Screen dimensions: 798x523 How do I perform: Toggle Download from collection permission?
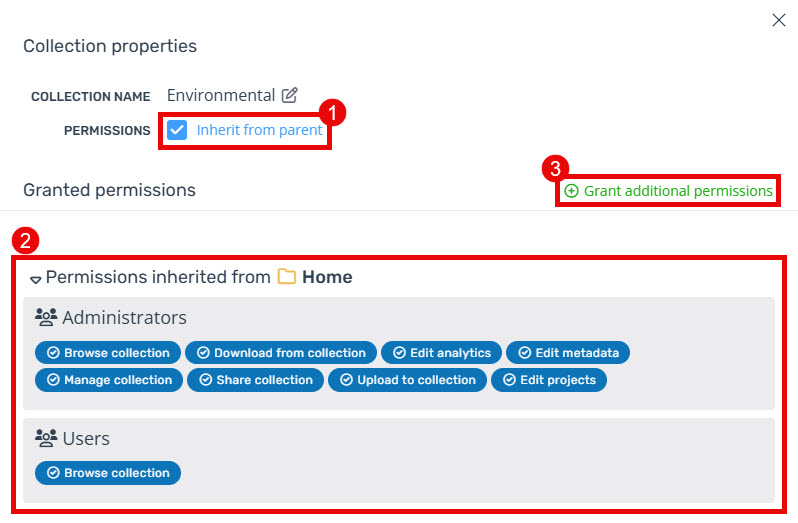click(281, 353)
